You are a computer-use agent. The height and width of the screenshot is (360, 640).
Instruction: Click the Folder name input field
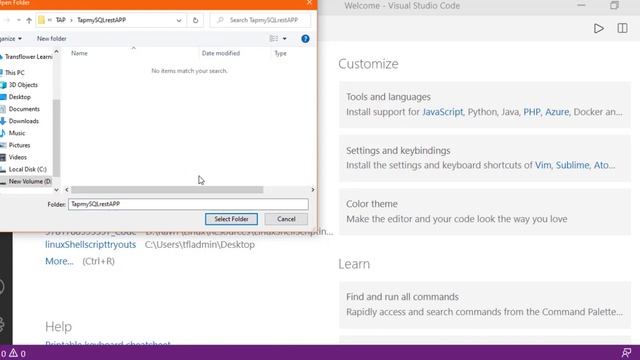(188, 204)
